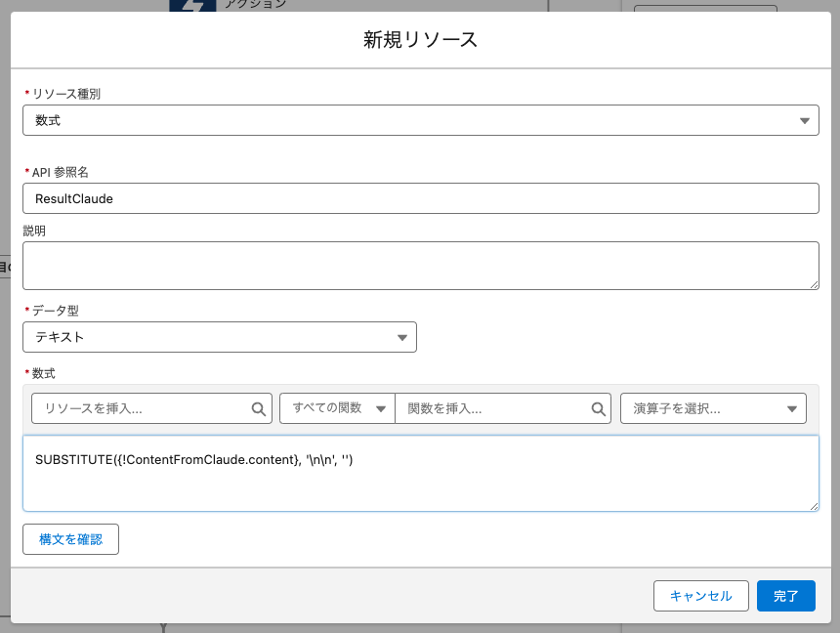Click the dropdown arrow of データ型
This screenshot has height=633, width=840.
point(402,337)
